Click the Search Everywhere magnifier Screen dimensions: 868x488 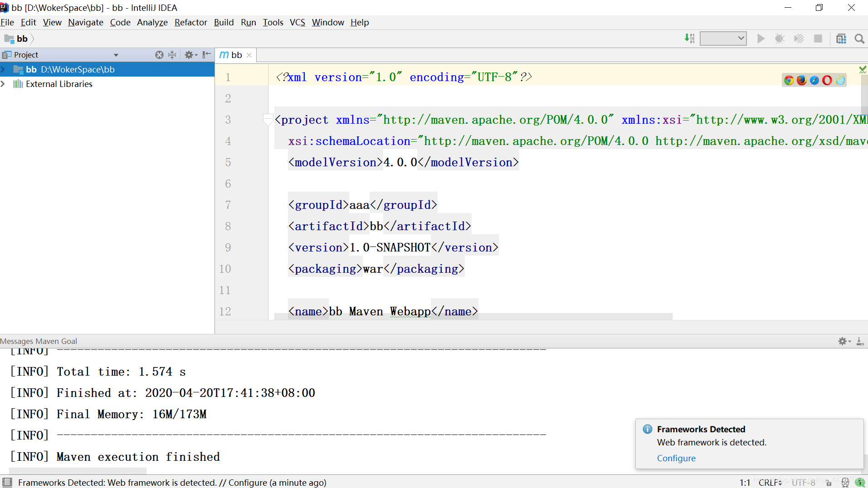coord(859,39)
